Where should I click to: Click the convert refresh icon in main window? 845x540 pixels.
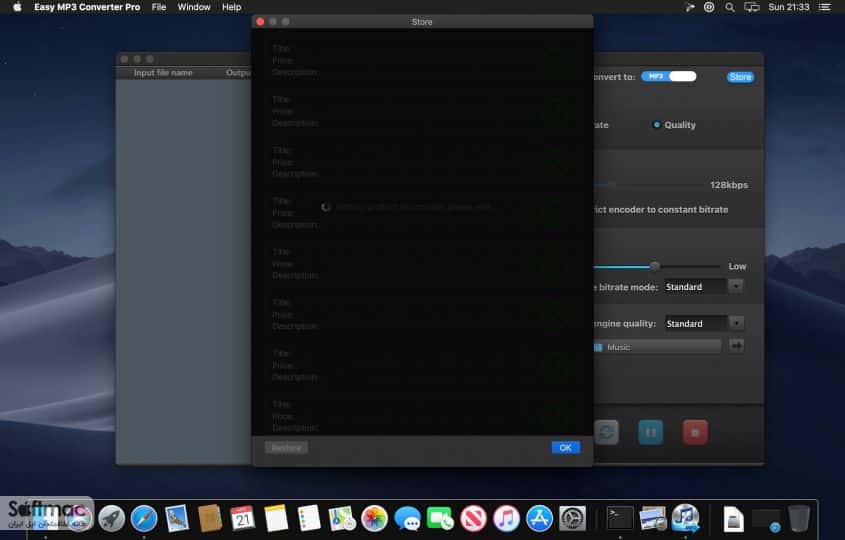pyautogui.click(x=607, y=432)
